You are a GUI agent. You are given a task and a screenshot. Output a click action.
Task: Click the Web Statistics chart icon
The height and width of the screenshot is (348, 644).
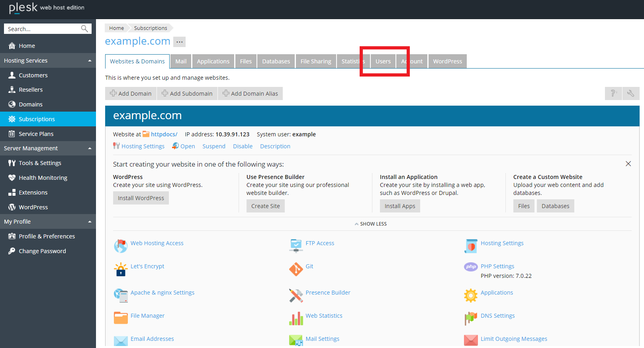pyautogui.click(x=296, y=319)
